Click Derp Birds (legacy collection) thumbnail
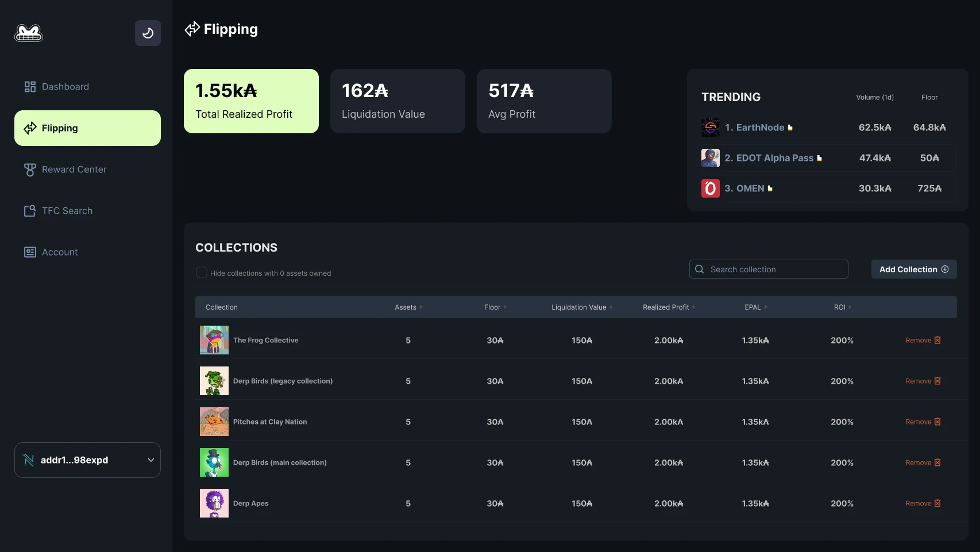 214,381
